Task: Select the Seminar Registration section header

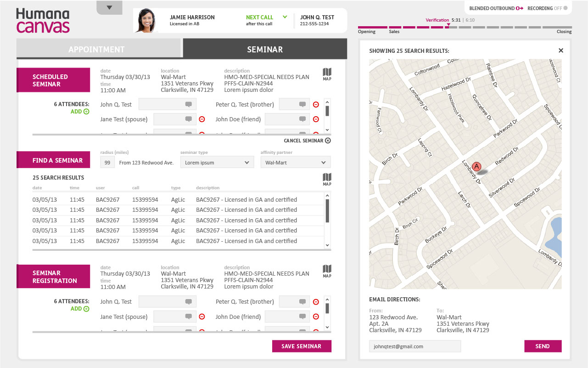Action: [x=53, y=277]
